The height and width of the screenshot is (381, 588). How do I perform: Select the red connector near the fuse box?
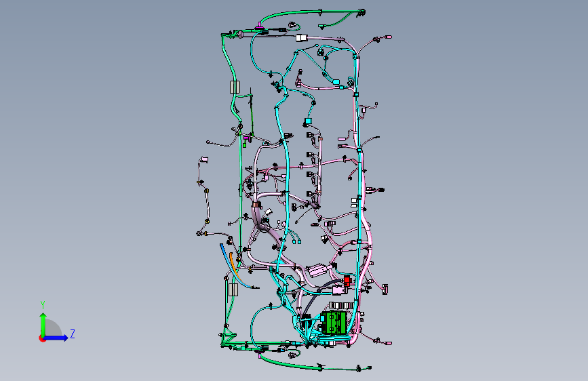[347, 281]
